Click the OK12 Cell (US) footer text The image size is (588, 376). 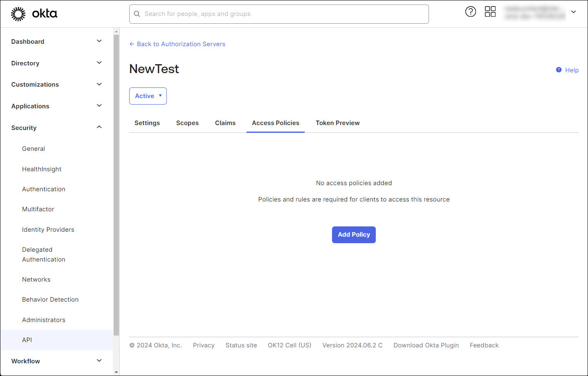point(290,345)
